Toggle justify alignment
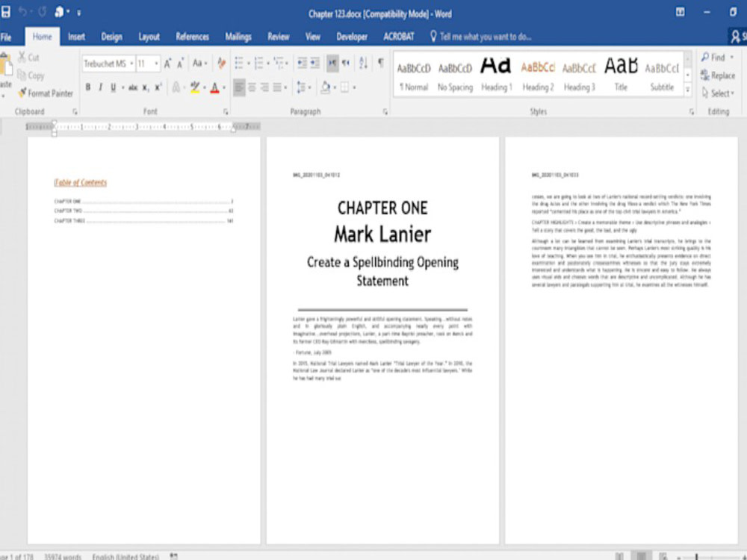The width and height of the screenshot is (747, 560). pyautogui.click(x=277, y=87)
